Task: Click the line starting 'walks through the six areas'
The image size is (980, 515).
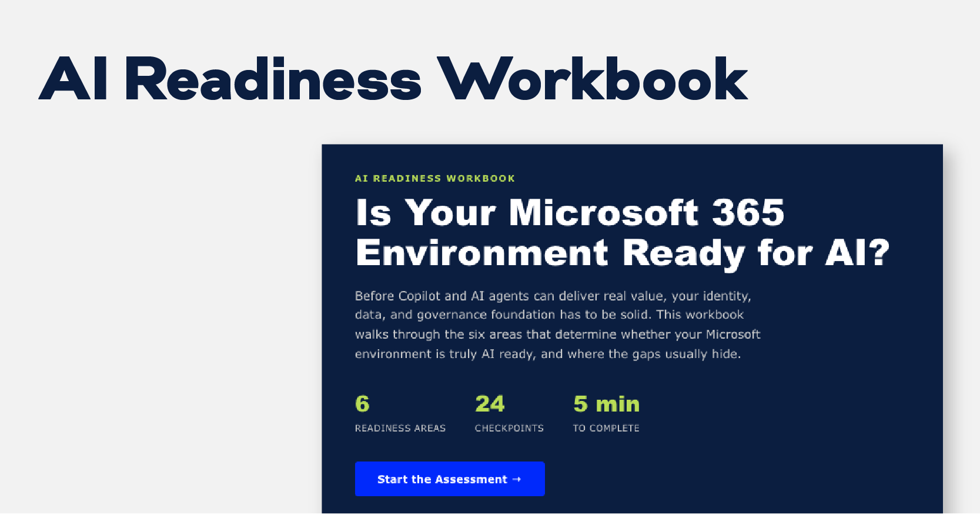Action: coord(558,335)
